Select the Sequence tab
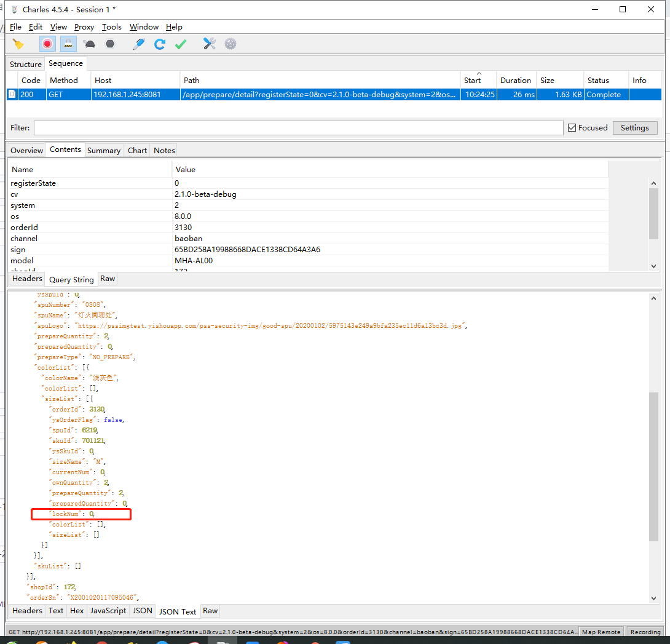Image resolution: width=670 pixels, height=644 pixels. (66, 63)
